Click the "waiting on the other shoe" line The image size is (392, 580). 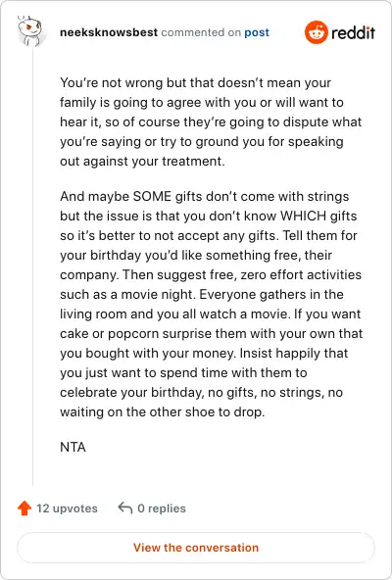162,412
